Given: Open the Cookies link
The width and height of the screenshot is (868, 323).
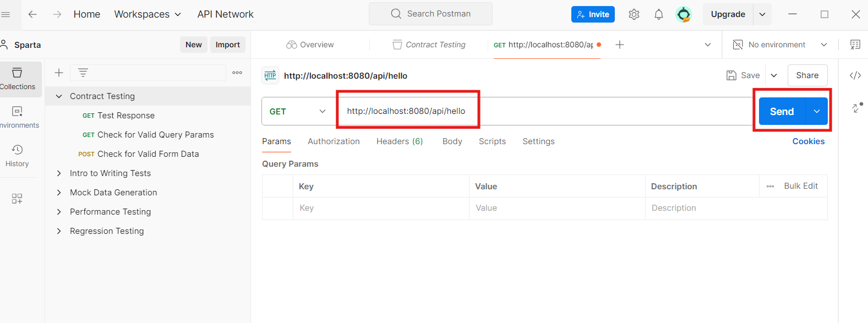Looking at the screenshot, I should click(809, 141).
